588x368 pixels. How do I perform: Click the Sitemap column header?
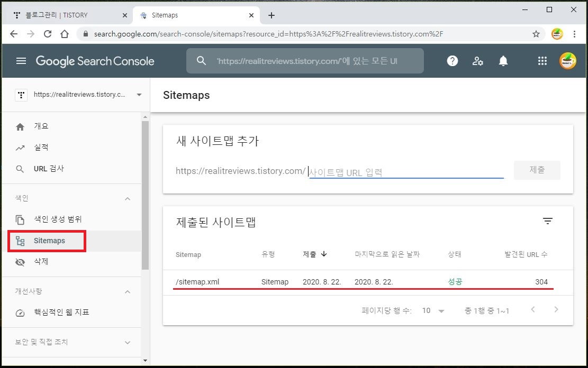(x=188, y=254)
